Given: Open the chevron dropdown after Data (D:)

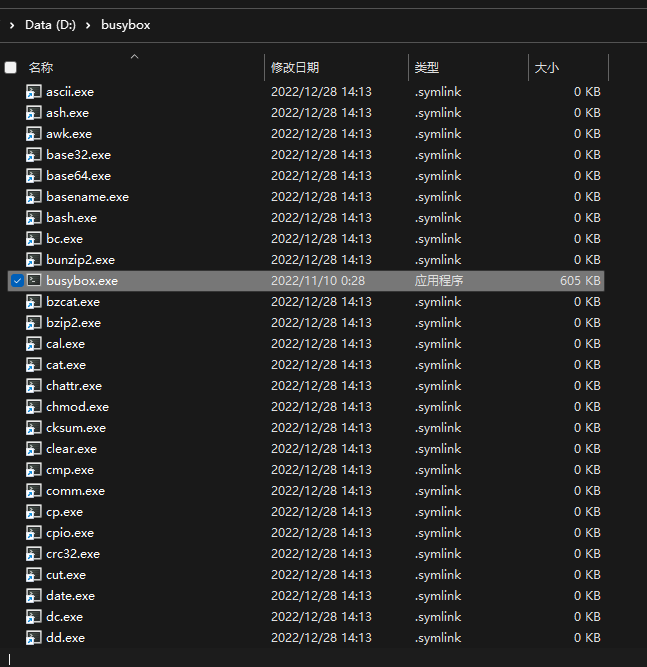Looking at the screenshot, I should click(x=87, y=24).
